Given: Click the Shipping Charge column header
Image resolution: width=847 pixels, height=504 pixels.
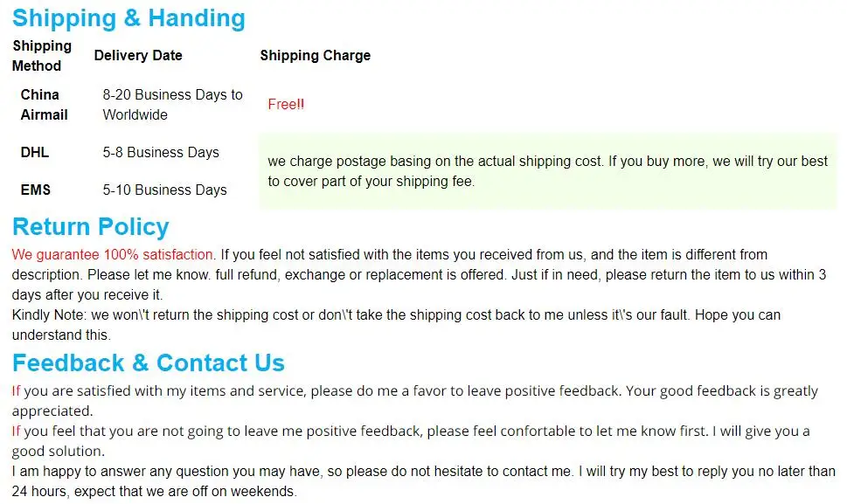Looking at the screenshot, I should pos(315,56).
